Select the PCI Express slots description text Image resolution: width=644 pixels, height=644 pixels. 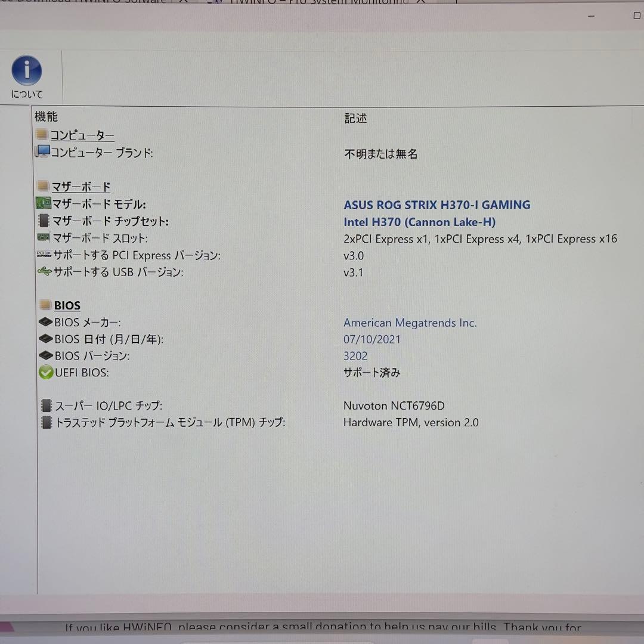pyautogui.click(x=480, y=239)
